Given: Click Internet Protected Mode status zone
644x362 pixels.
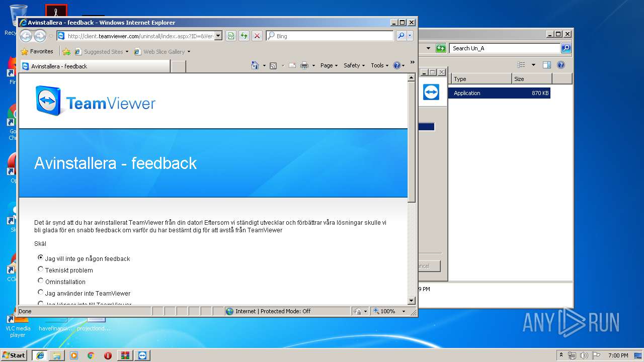Looking at the screenshot, I should pos(287,311).
